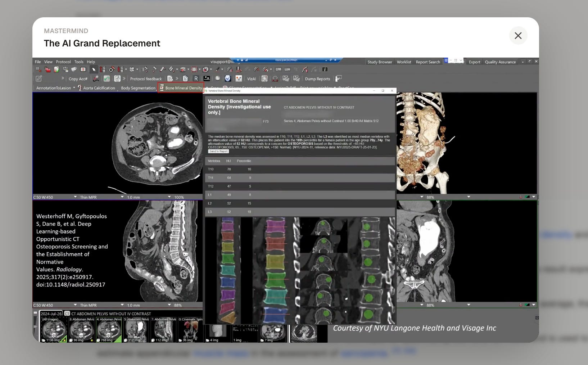Screen dimensions: 588x365
Task: Open the 3D view dropdown left of 88%
Action: (x=422, y=197)
